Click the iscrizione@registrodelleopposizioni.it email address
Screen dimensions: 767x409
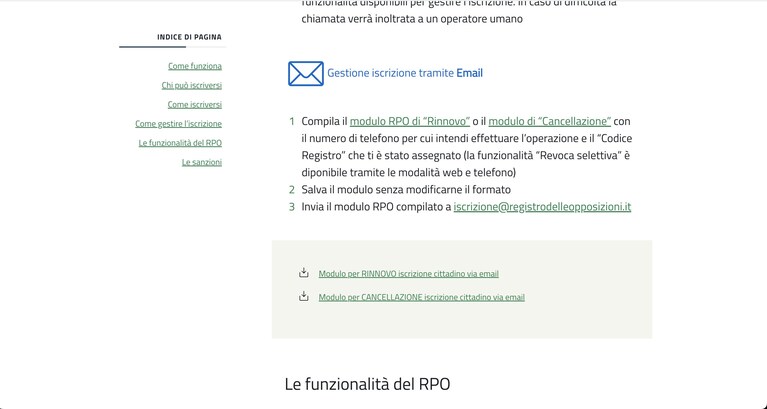click(542, 206)
